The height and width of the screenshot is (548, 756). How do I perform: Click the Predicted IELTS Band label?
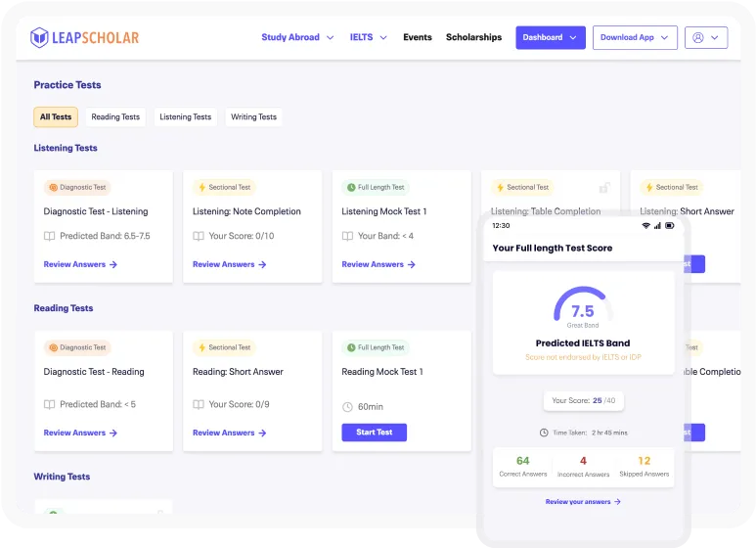coord(583,342)
